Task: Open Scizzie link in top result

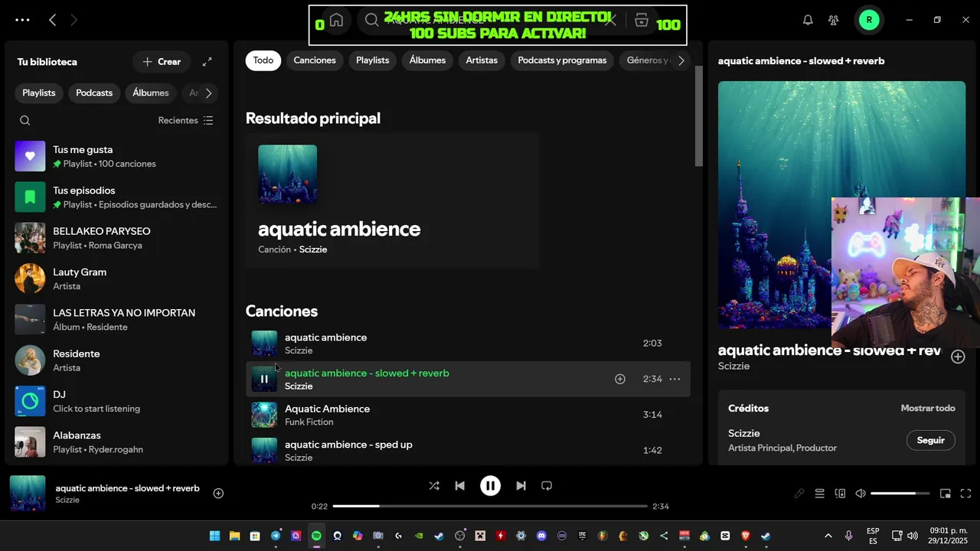Action: (313, 249)
